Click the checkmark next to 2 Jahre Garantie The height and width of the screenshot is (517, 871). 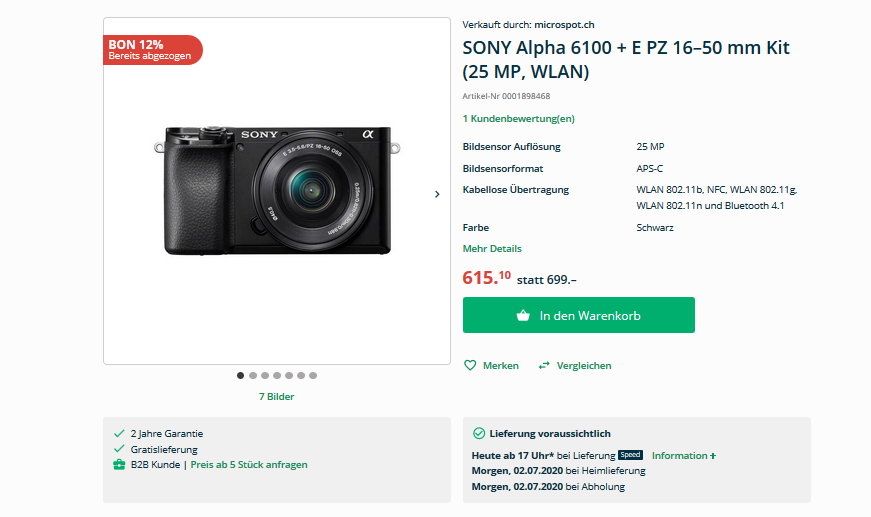click(x=119, y=434)
